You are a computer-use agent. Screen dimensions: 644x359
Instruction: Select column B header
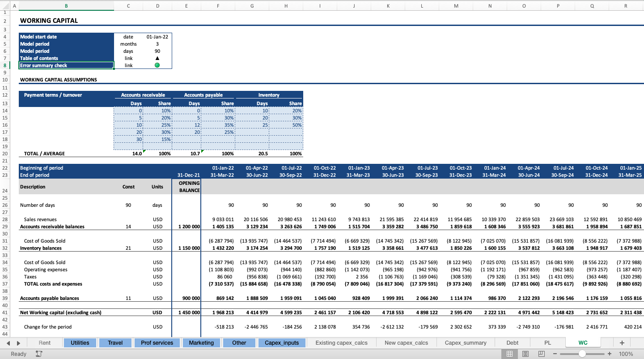click(x=66, y=6)
